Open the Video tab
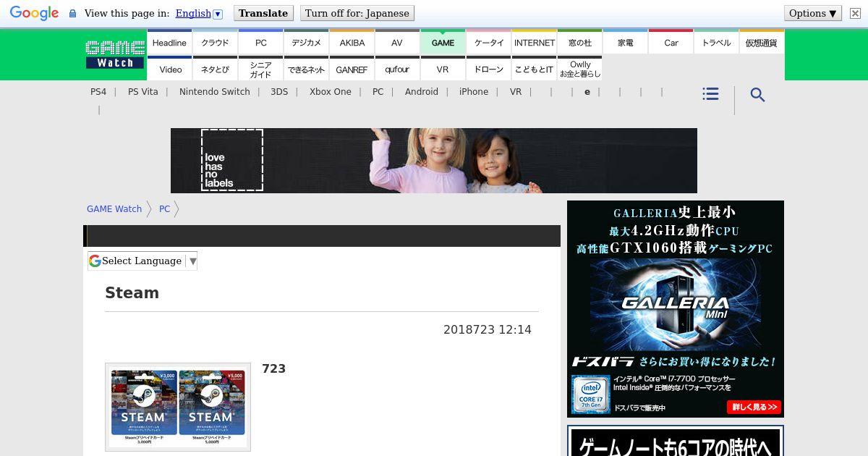868x456 pixels. (x=171, y=69)
